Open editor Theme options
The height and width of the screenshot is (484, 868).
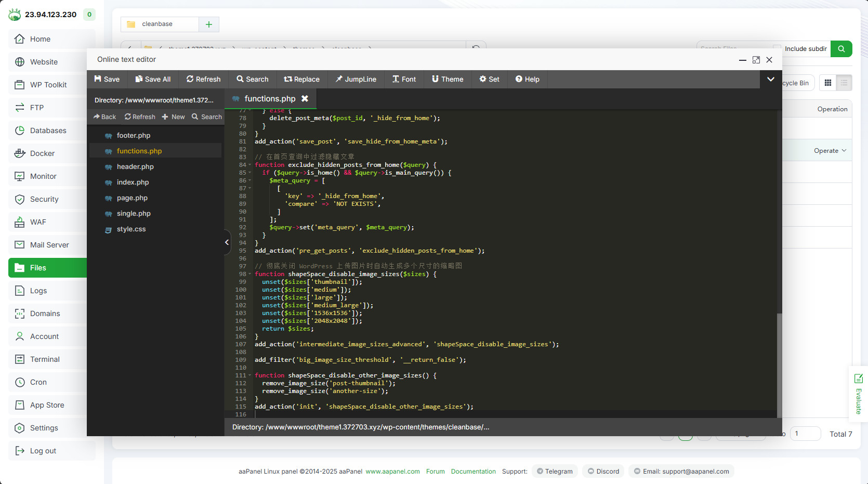447,79
